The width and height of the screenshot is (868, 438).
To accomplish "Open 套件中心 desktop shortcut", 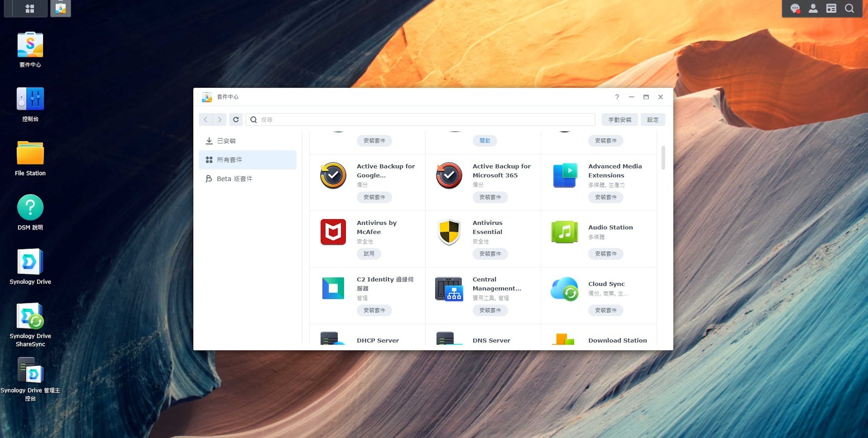I will [30, 50].
